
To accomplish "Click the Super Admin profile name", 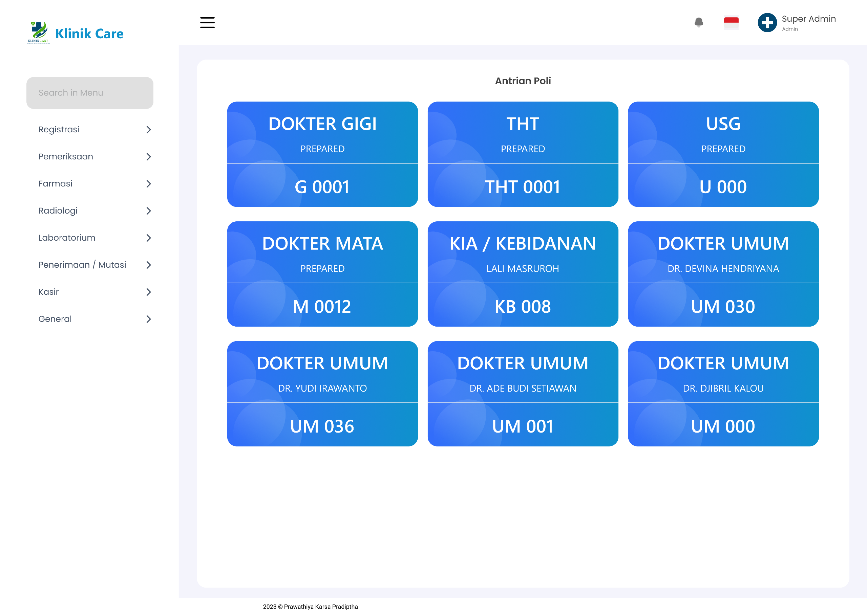I will [x=808, y=19].
